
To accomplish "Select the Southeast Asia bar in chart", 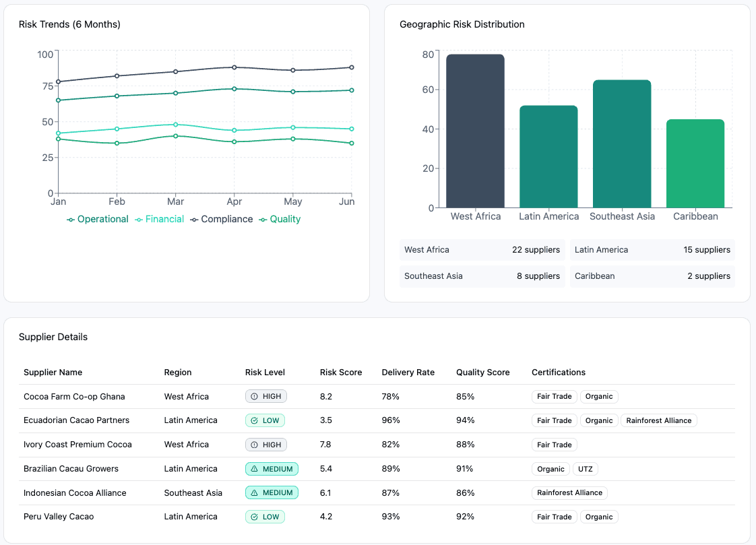I will pos(622,144).
